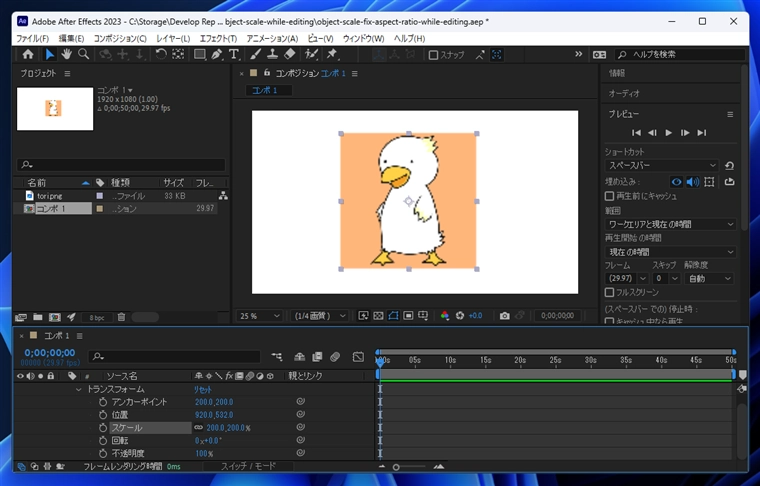Enable motion blur timeline switch

coord(335,357)
